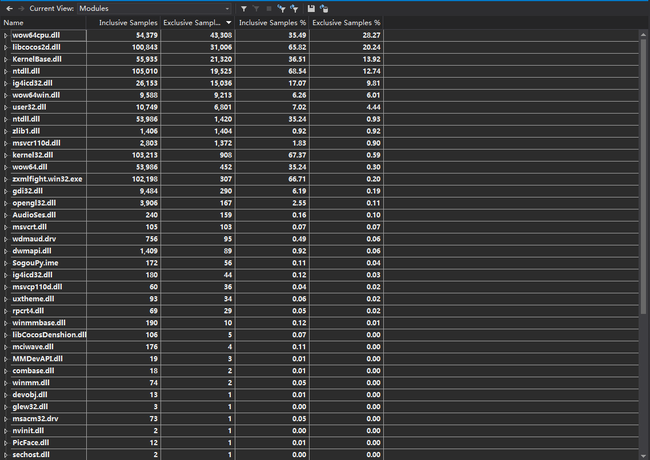Select the dwmapi.dll module name
Viewport: 650px width, 460px height.
[x=32, y=252]
